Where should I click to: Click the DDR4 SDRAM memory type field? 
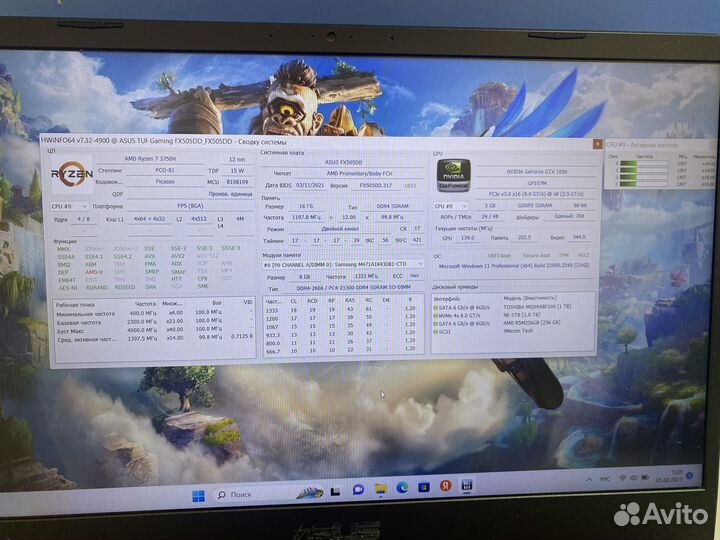pos(392,206)
